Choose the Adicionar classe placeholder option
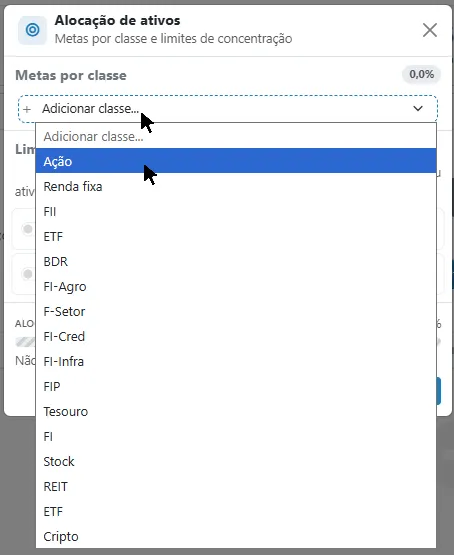Image resolution: width=454 pixels, height=555 pixels. [x=236, y=136]
